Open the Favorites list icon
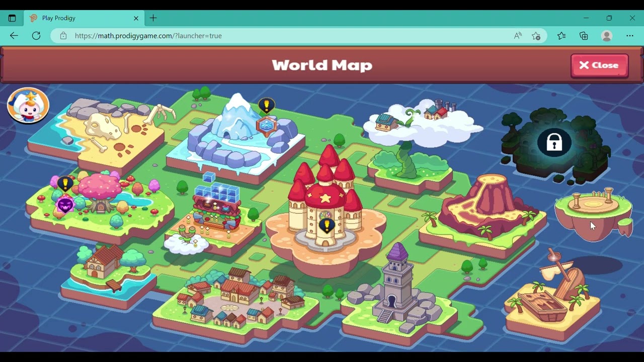644x362 pixels. coord(561,36)
